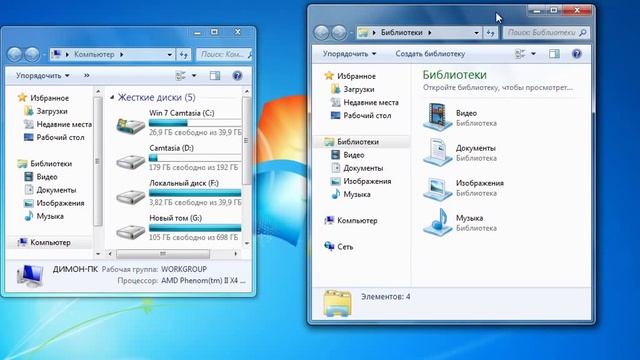Image resolution: width=640 pixels, height=360 pixels.
Task: Show hidden toolbar commands chevron in Компьютер
Action: 87,76
